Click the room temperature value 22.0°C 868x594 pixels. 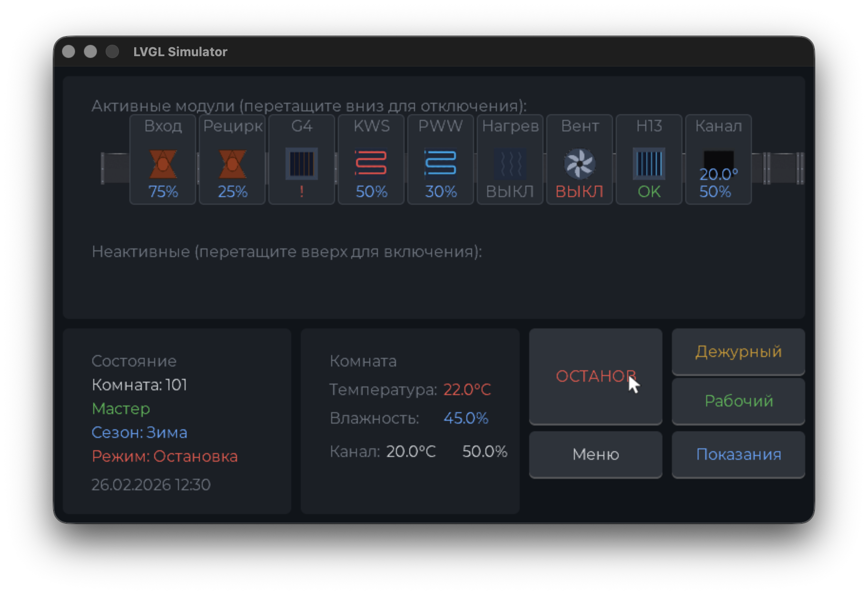click(467, 390)
